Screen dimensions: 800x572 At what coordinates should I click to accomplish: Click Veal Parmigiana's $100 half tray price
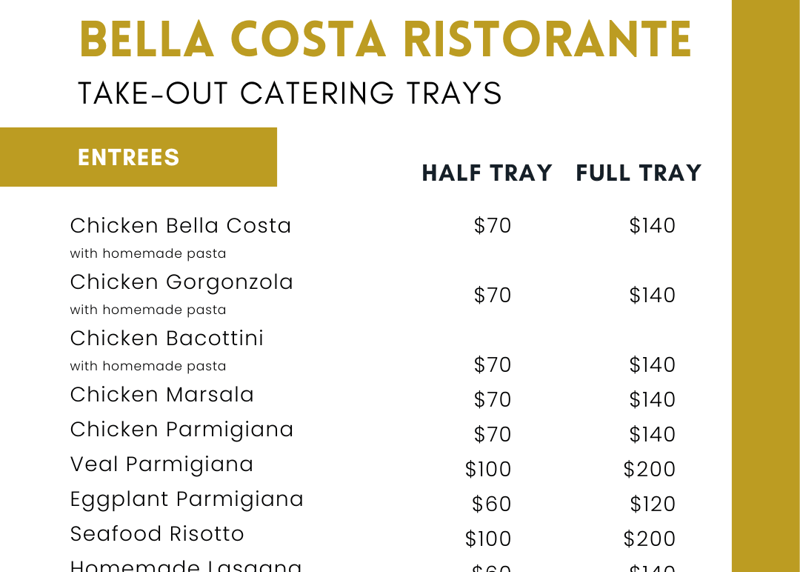point(488,469)
